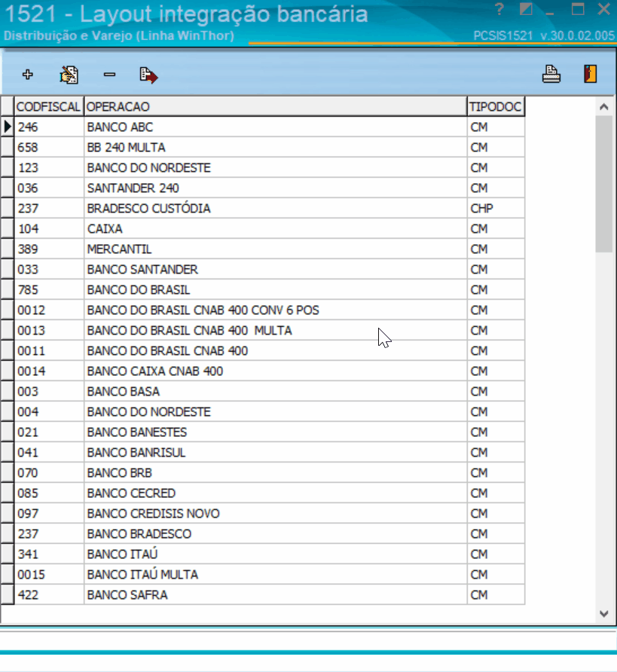Sort by TIPODOC column header

tap(496, 107)
